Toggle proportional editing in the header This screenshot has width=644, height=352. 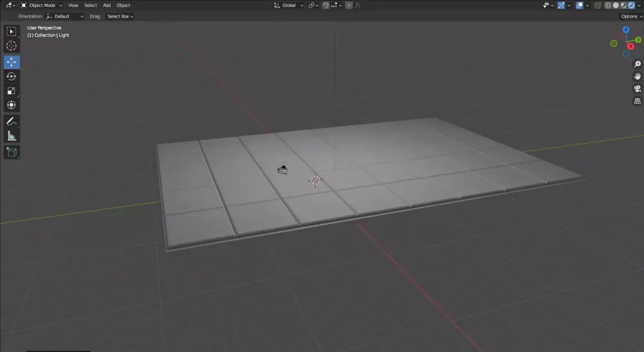(x=349, y=5)
